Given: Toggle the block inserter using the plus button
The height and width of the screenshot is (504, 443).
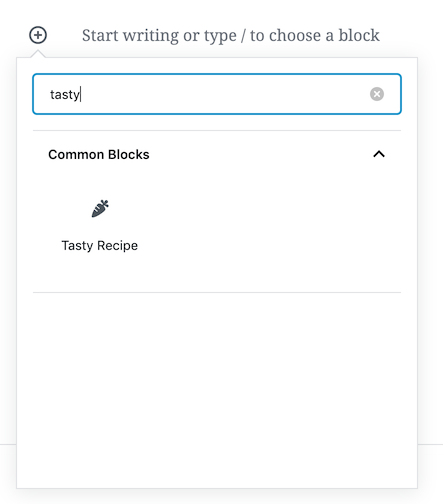Looking at the screenshot, I should [x=38, y=35].
